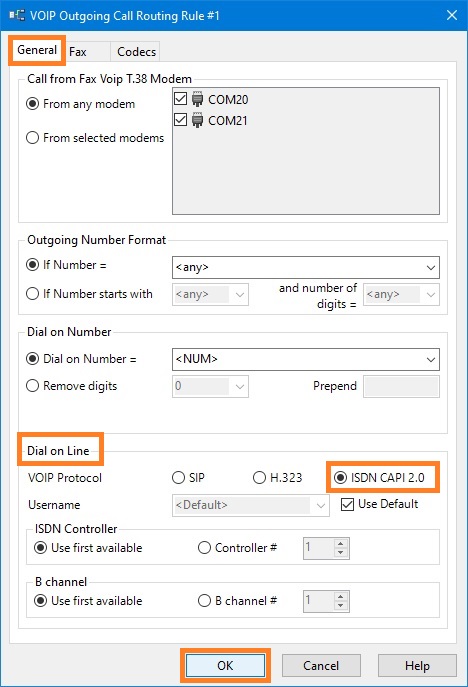Uncheck the COM20 checkbox
Viewport: 468px width, 687px height.
[x=181, y=99]
